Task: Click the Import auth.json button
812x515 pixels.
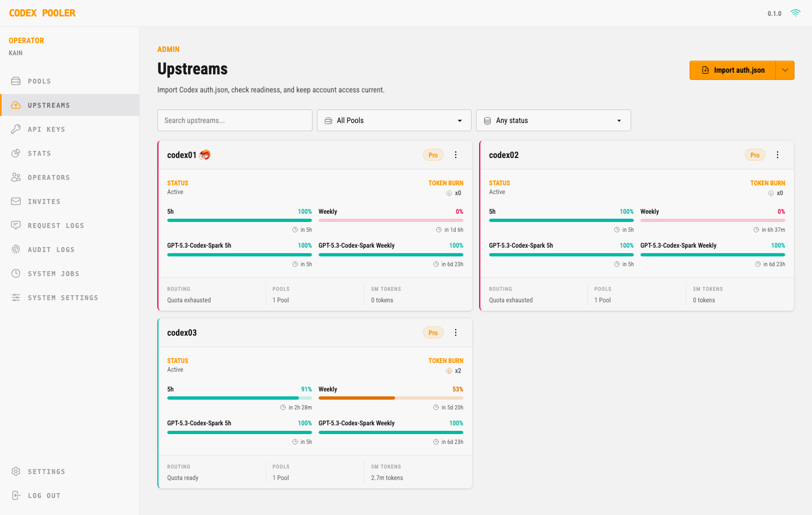Action: [733, 70]
